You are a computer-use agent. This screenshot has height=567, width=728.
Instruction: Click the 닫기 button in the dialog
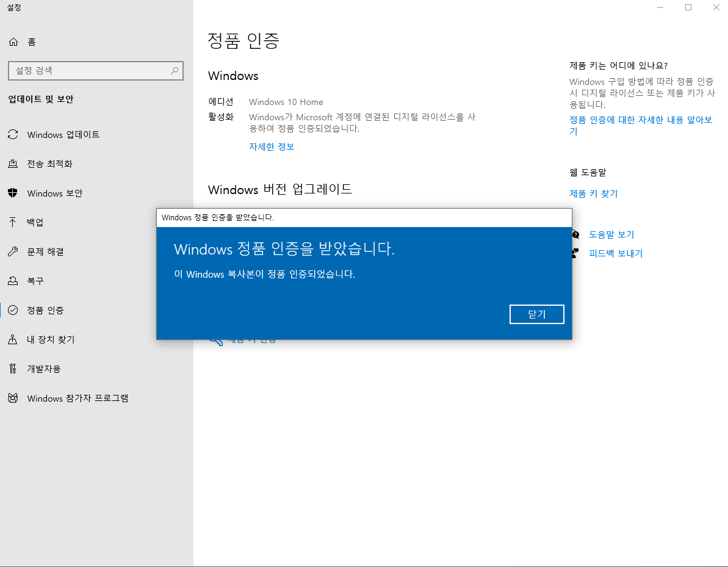[x=537, y=314]
